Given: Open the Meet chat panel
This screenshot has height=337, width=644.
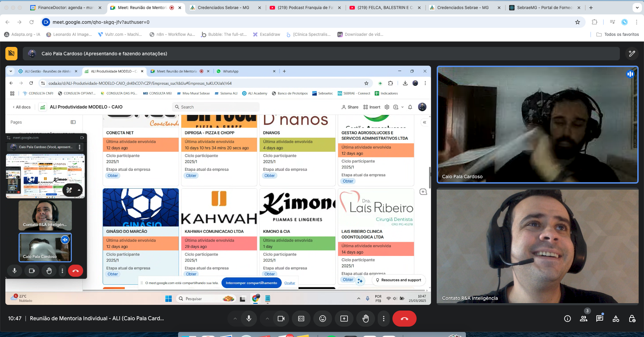Looking at the screenshot, I should (600, 319).
